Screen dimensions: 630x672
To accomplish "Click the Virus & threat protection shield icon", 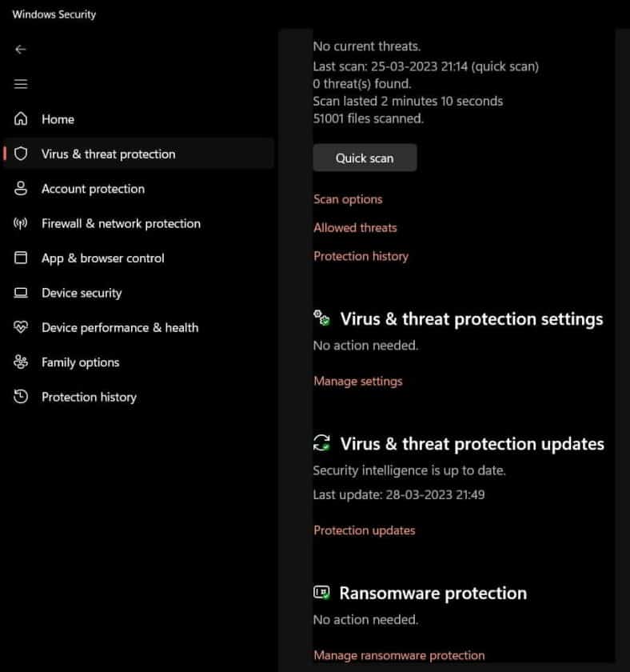I will click(21, 154).
